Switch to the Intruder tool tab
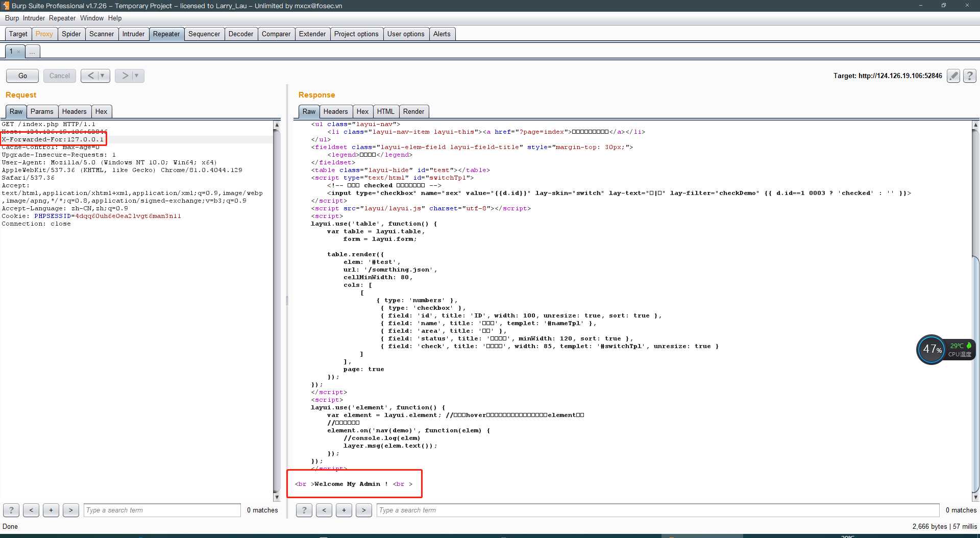980x538 pixels. [133, 34]
